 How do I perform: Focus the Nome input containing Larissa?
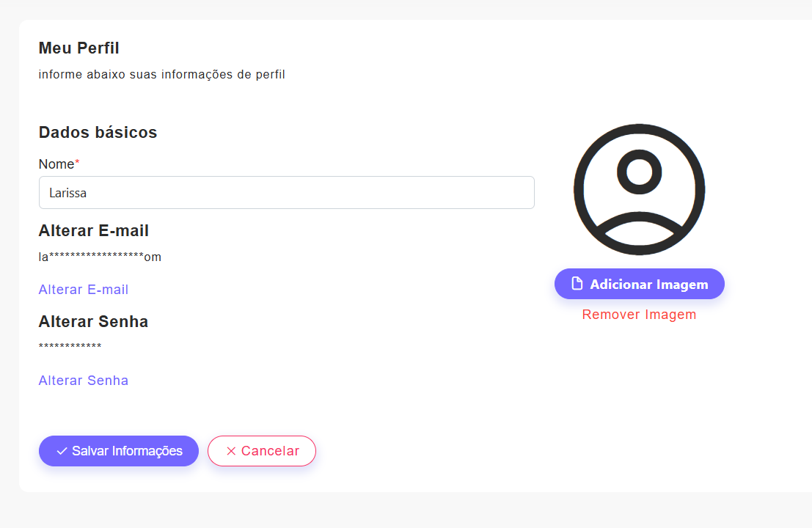(286, 193)
